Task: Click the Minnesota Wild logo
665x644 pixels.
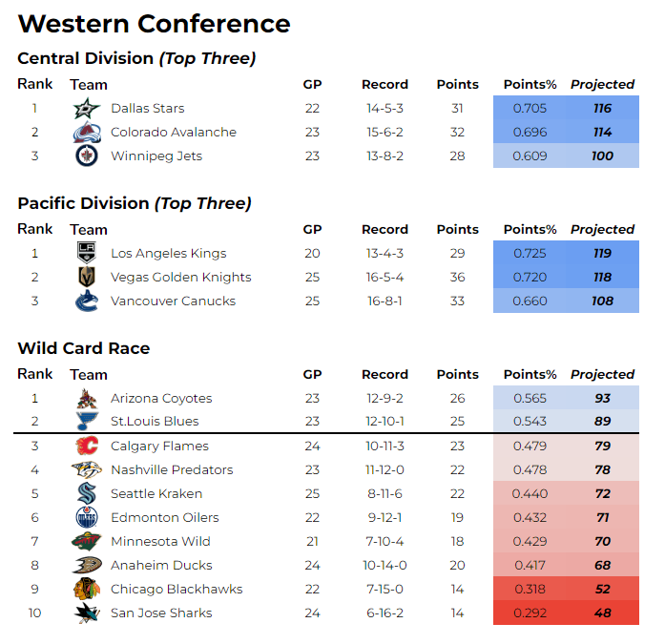Action: 87,542
